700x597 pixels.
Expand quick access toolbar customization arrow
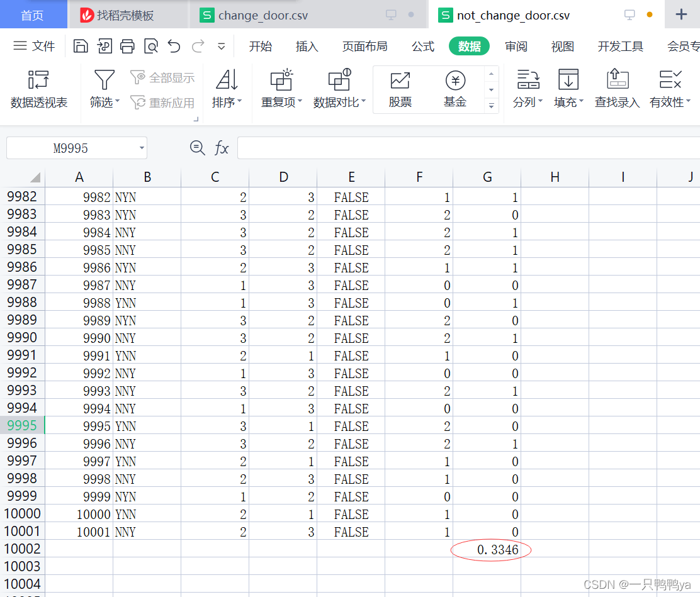point(222,47)
